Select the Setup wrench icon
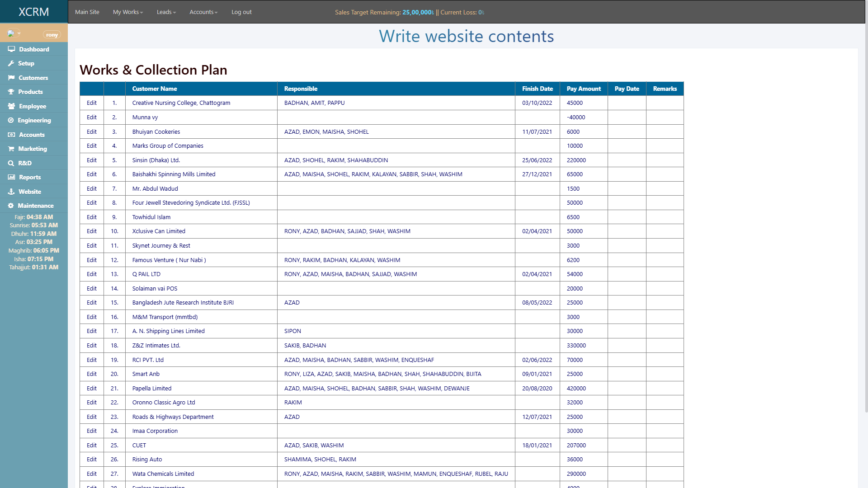This screenshot has height=488, width=868. click(11, 63)
